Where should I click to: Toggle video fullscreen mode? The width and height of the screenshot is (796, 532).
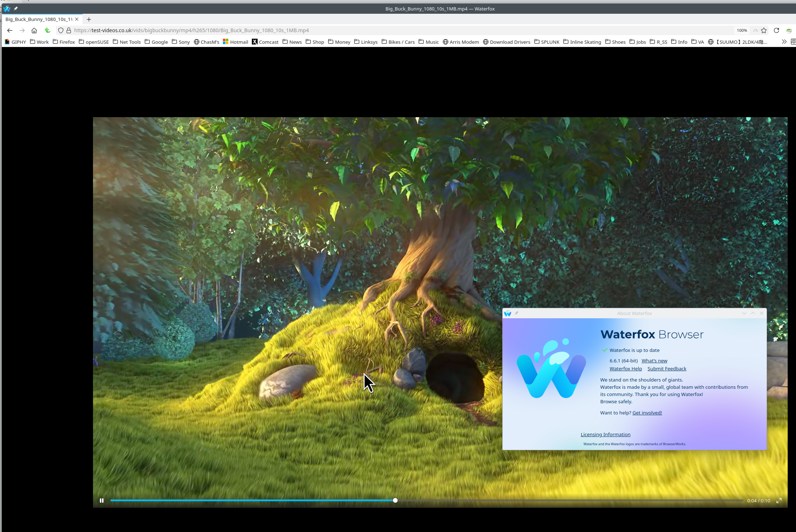click(x=779, y=501)
